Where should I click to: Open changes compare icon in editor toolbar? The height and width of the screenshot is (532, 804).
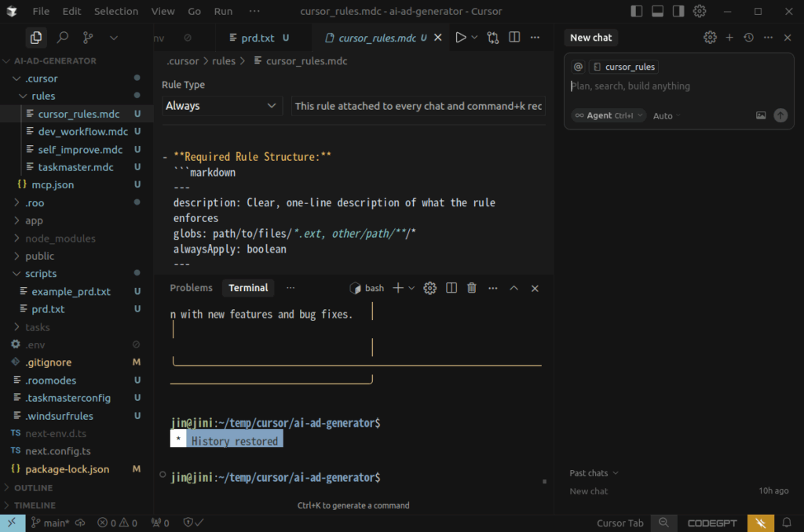pyautogui.click(x=493, y=38)
